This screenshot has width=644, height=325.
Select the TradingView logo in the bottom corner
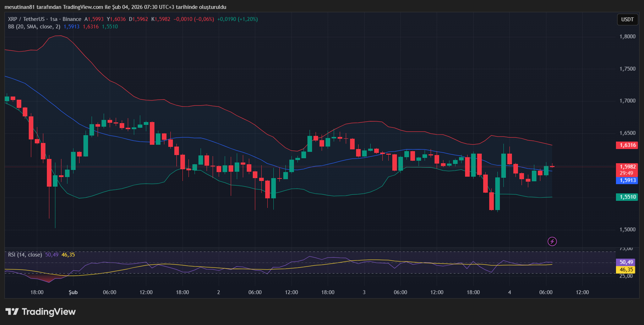click(x=40, y=312)
